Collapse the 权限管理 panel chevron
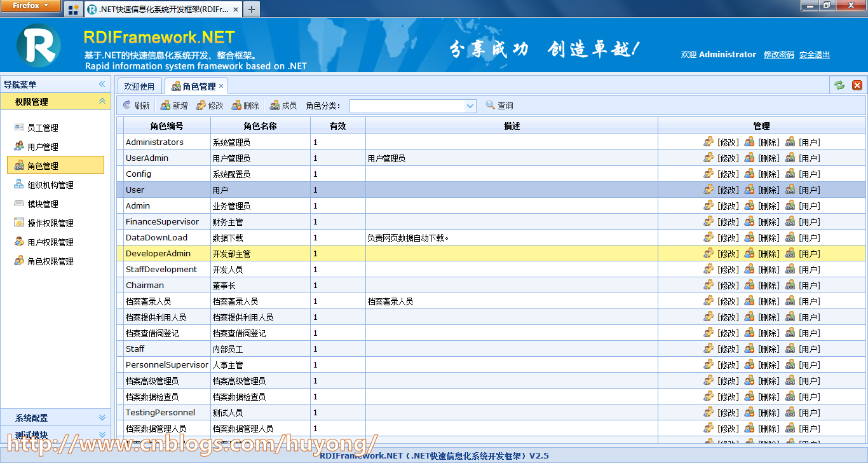The image size is (868, 463). coord(103,100)
